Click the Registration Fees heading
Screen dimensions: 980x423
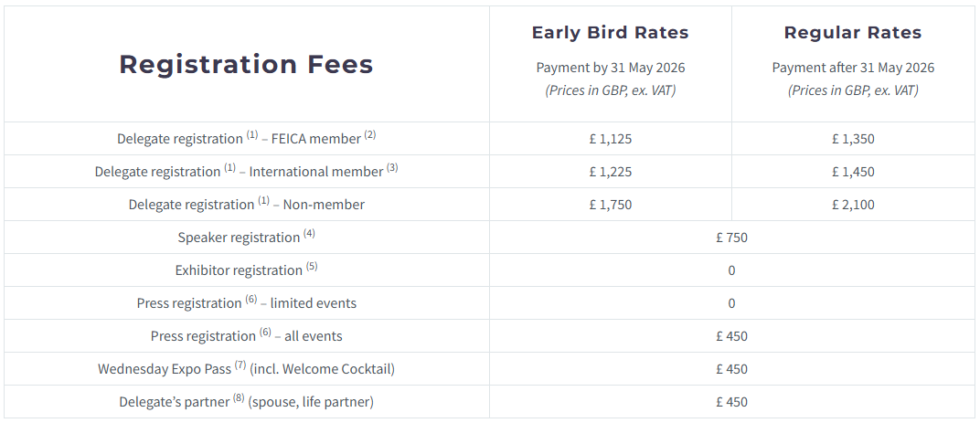(246, 64)
